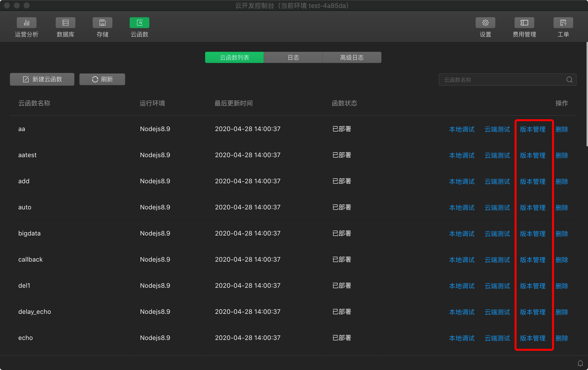Image resolution: width=588 pixels, height=370 pixels.
Task: Click 云端测试 for bigdata function
Action: (x=497, y=234)
